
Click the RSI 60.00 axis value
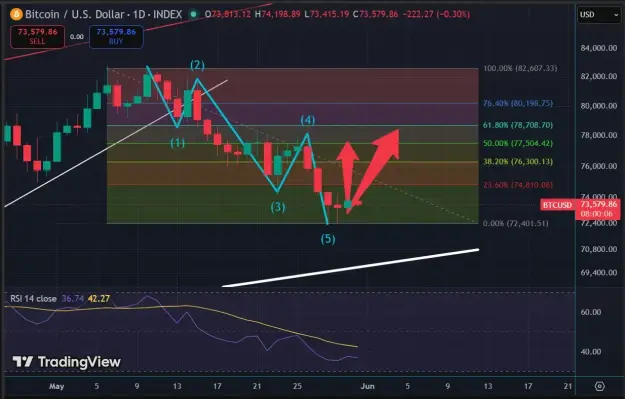pyautogui.click(x=591, y=312)
